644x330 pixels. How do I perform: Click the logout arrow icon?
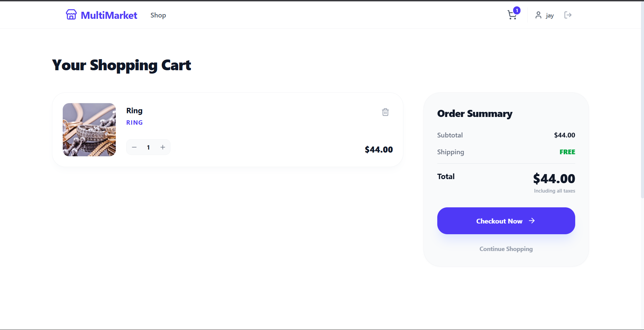tap(568, 15)
